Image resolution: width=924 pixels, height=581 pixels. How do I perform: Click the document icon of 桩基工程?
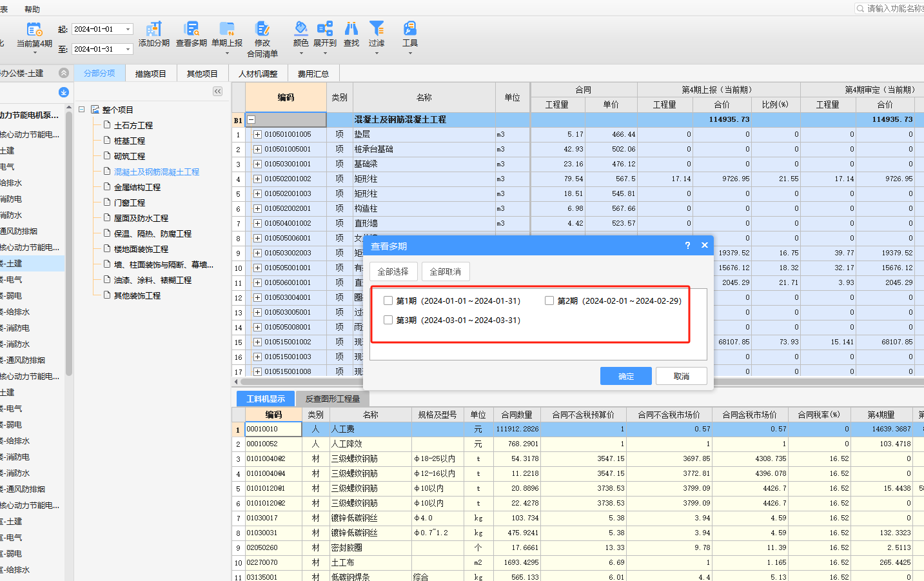pos(108,141)
